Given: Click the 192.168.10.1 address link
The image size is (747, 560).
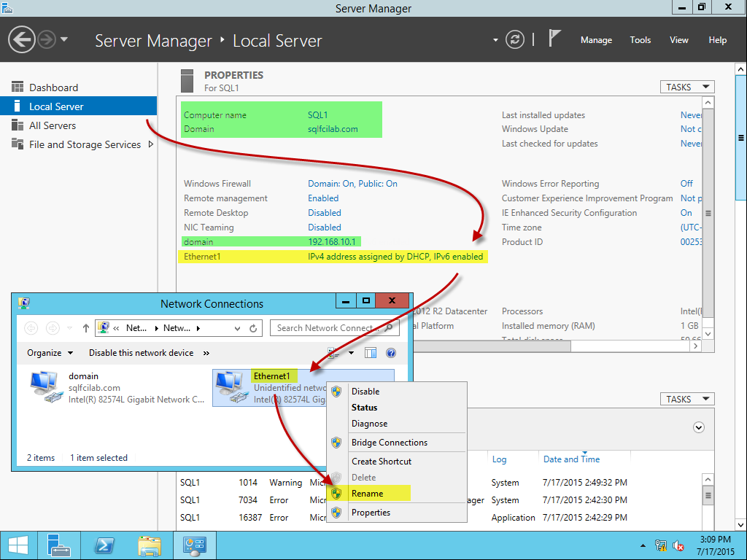Looking at the screenshot, I should [x=332, y=242].
